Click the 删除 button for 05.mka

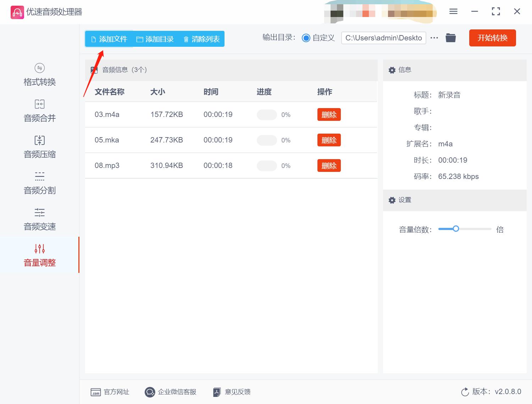pos(329,140)
